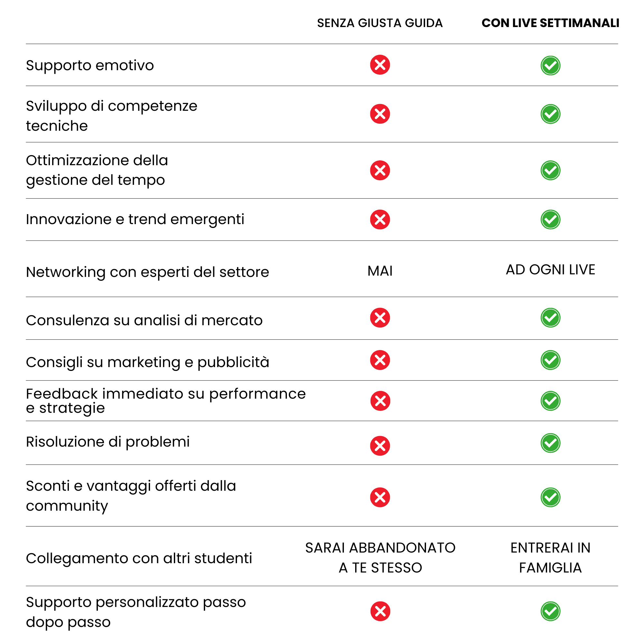Image resolution: width=644 pixels, height=644 pixels.
Task: Click the red X beside Supporto emotivo
Action: [x=380, y=65]
